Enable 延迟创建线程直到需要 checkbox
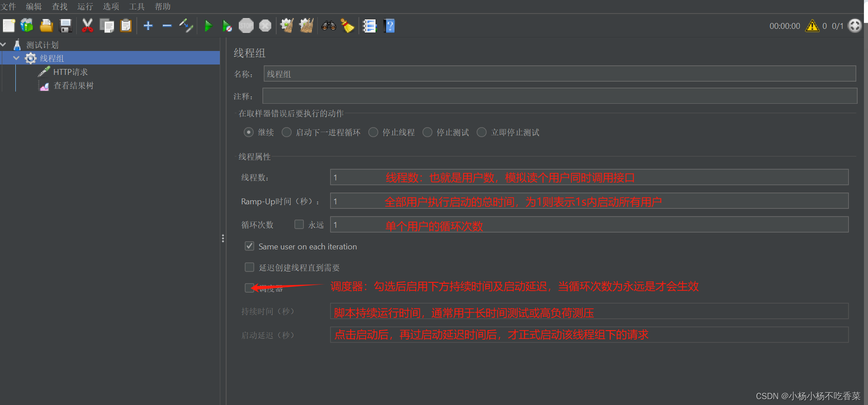Screen dimensions: 868x405 click(249, 267)
